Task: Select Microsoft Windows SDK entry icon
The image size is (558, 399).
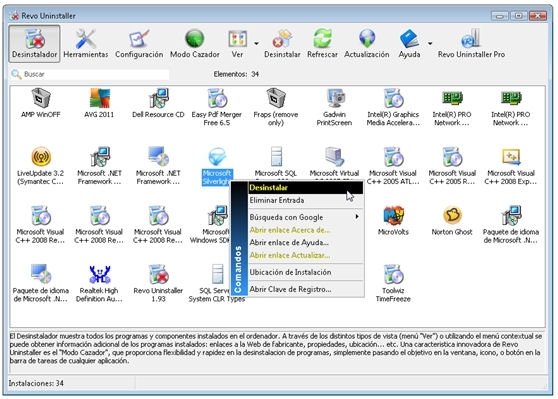Action: click(x=217, y=216)
